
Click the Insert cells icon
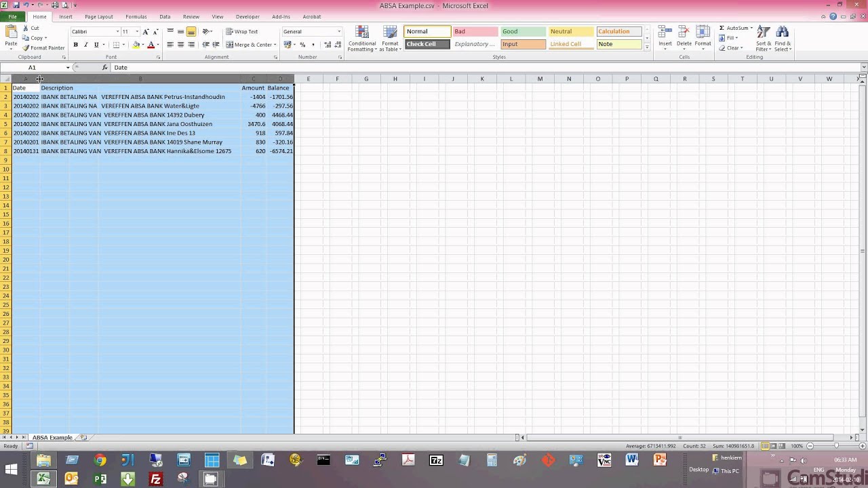665,33
